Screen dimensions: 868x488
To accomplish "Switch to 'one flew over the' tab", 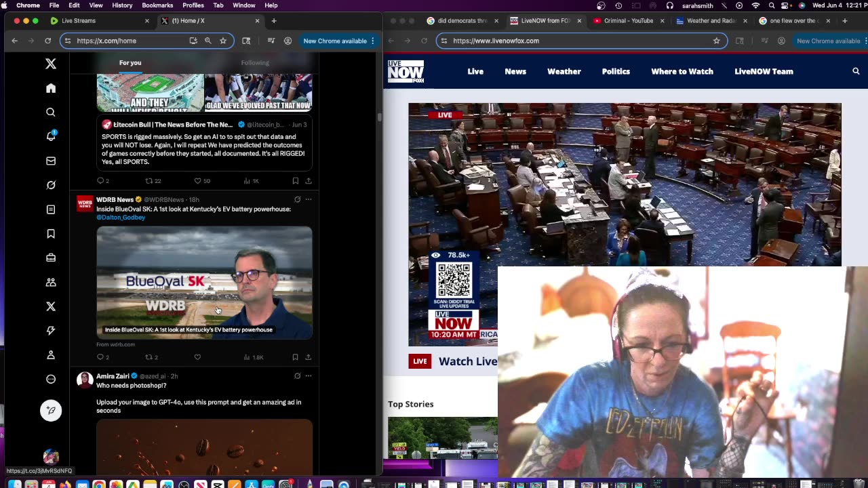I will (x=795, y=21).
